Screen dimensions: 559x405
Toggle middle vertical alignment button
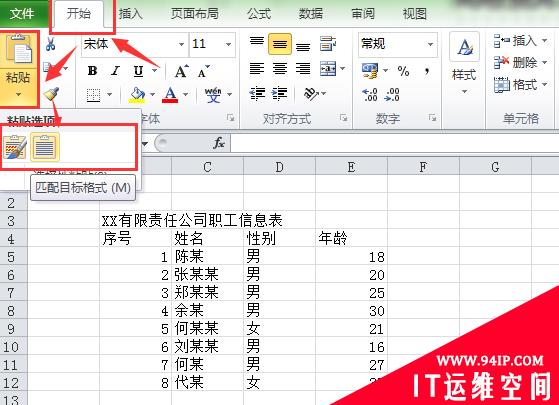(280, 44)
